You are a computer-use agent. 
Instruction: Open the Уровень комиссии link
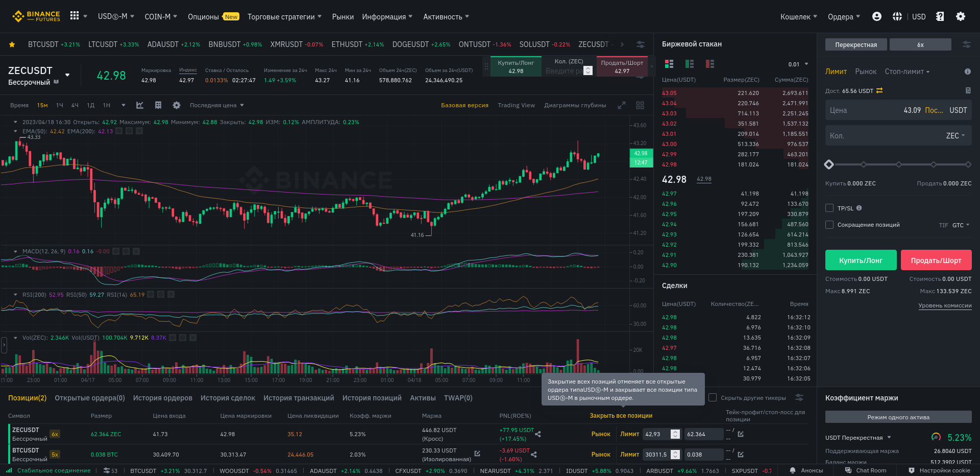coord(945,305)
